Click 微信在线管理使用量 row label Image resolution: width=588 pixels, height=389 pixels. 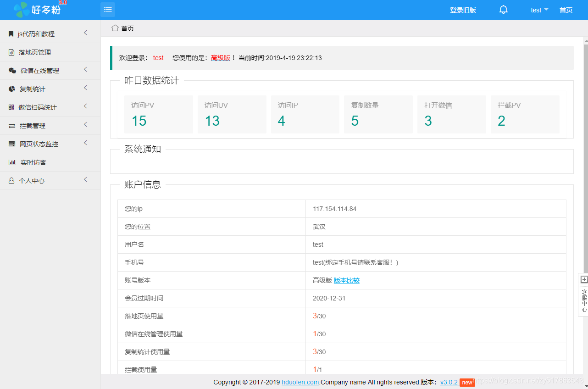click(x=154, y=334)
